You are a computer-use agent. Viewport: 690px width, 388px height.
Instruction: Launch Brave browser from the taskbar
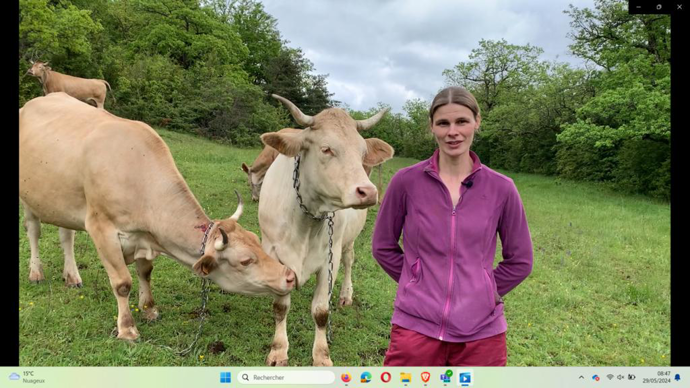pyautogui.click(x=426, y=377)
